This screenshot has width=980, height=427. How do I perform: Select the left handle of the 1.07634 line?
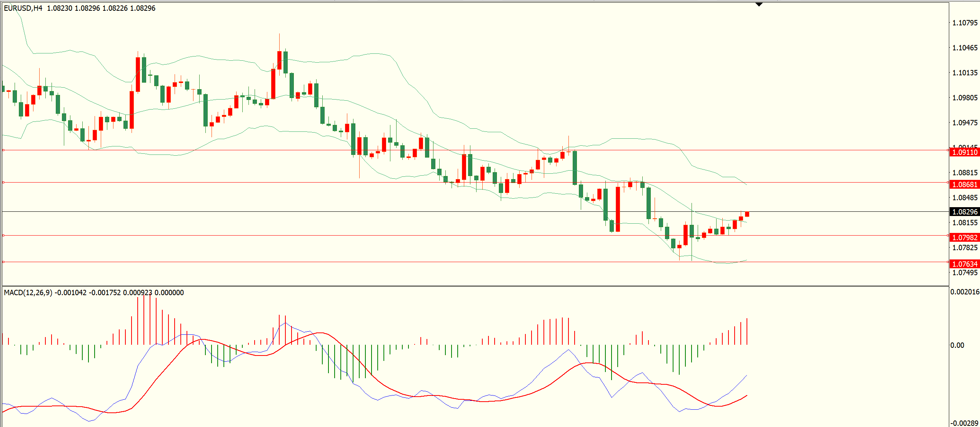tap(3, 262)
